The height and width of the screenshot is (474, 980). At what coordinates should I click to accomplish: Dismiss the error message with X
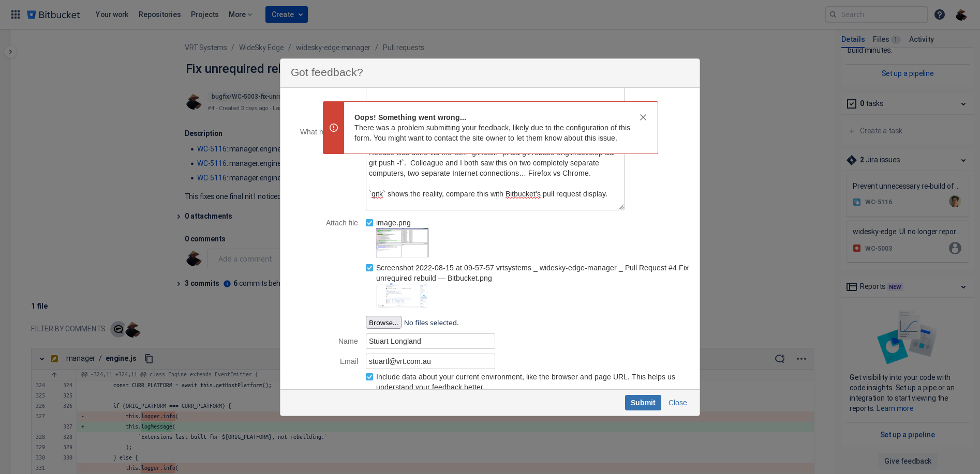point(643,117)
